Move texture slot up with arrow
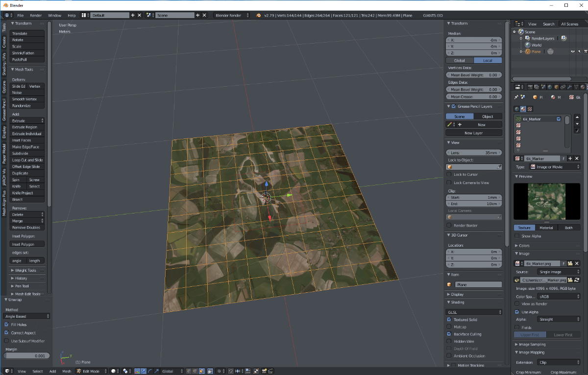This screenshot has height=375, width=588. tap(577, 117)
